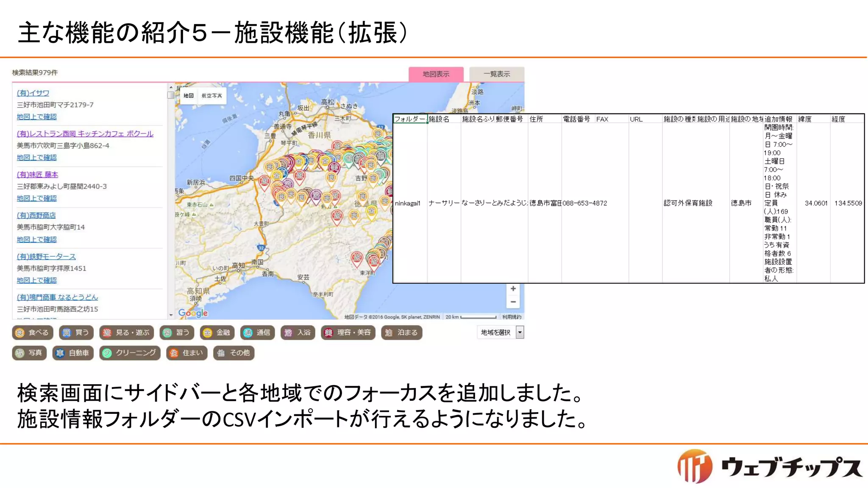Choose the 地図 map type
The image size is (868, 488).
click(x=189, y=96)
